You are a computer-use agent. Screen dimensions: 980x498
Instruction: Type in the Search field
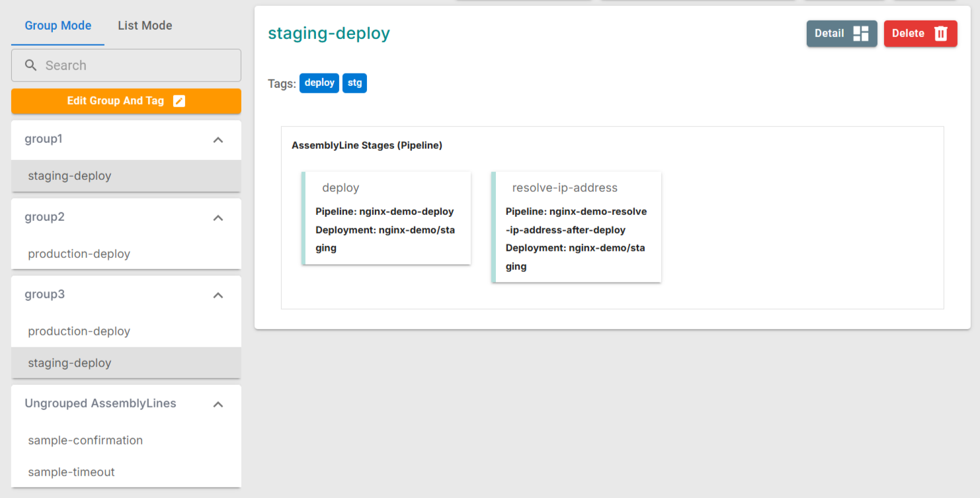pos(139,65)
